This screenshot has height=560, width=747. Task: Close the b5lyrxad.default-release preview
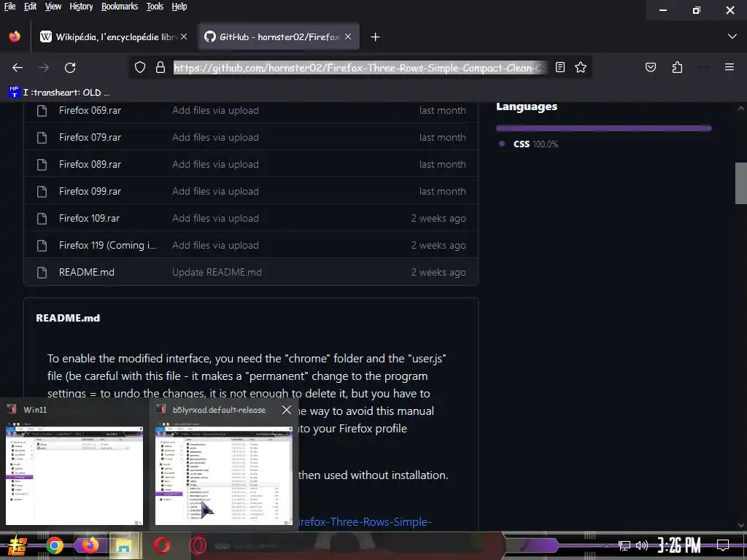286,410
